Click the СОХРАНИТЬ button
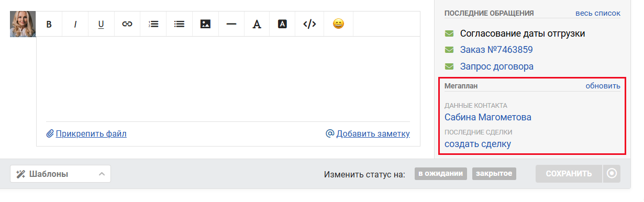644x202 pixels. [569, 174]
